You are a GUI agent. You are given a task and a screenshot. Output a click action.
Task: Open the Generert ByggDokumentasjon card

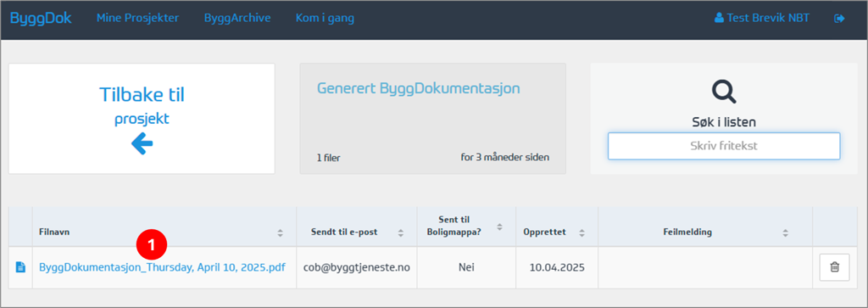click(433, 119)
